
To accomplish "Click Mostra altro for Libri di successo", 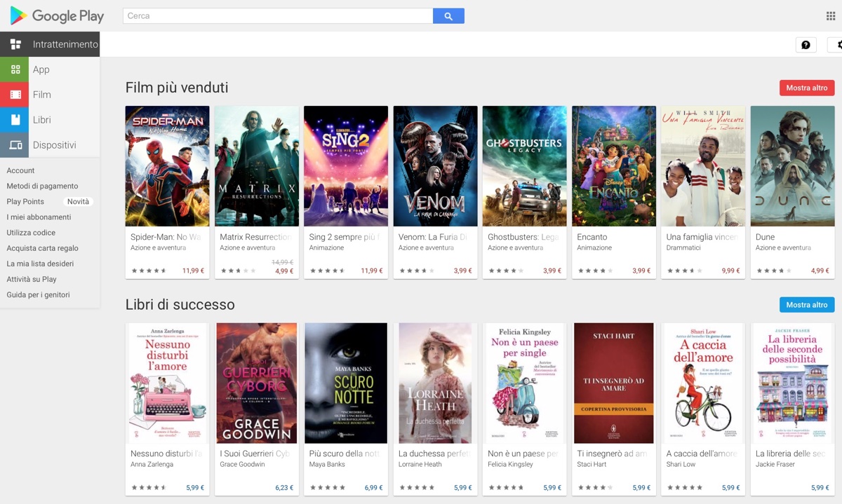I will [807, 304].
